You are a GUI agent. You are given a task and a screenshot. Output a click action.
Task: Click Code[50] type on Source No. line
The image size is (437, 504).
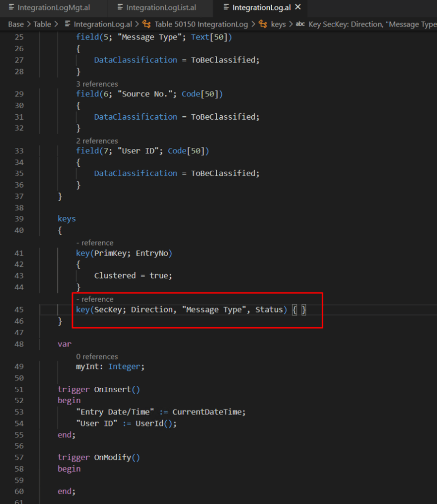point(200,94)
